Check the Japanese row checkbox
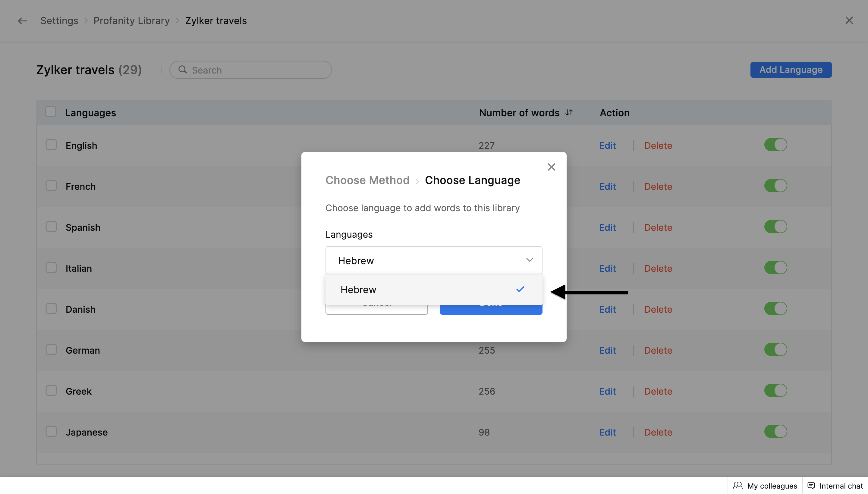The height and width of the screenshot is (494, 868). pyautogui.click(x=51, y=432)
